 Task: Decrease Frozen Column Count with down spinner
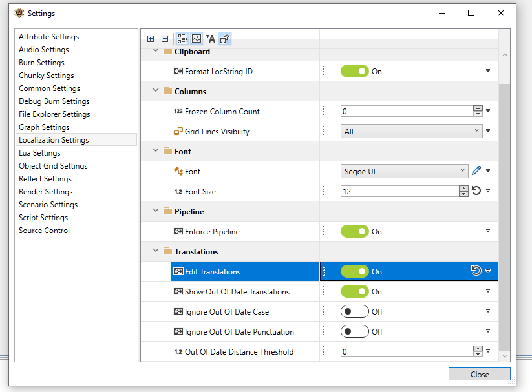pyautogui.click(x=478, y=114)
